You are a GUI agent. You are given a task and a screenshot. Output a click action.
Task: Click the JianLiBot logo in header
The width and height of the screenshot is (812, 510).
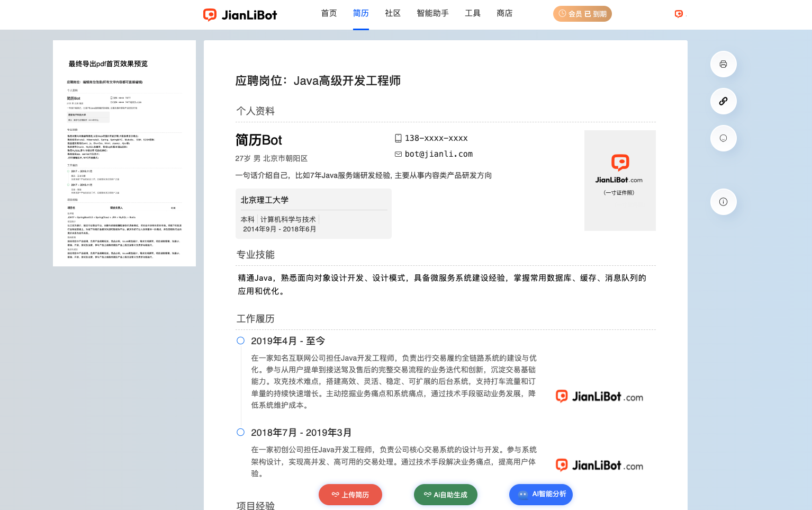click(240, 15)
